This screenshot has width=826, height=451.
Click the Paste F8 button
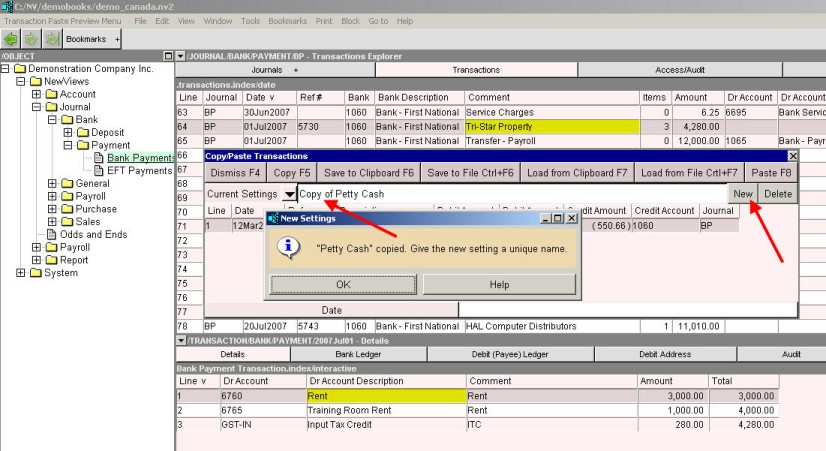click(x=770, y=173)
